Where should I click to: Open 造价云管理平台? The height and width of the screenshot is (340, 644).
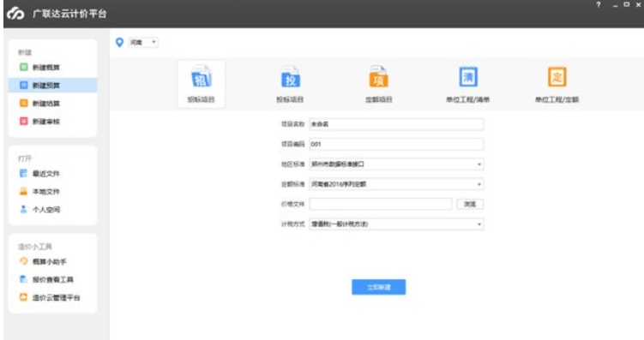pos(52,298)
